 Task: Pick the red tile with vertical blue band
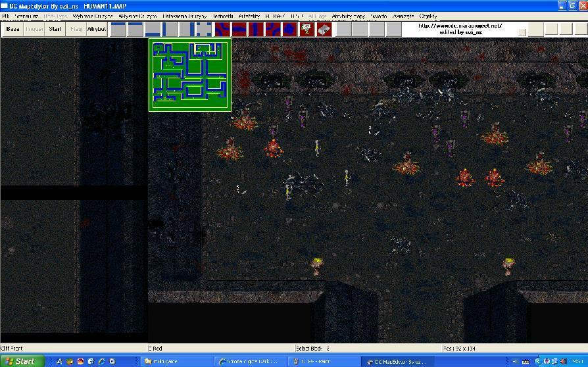(x=256, y=29)
